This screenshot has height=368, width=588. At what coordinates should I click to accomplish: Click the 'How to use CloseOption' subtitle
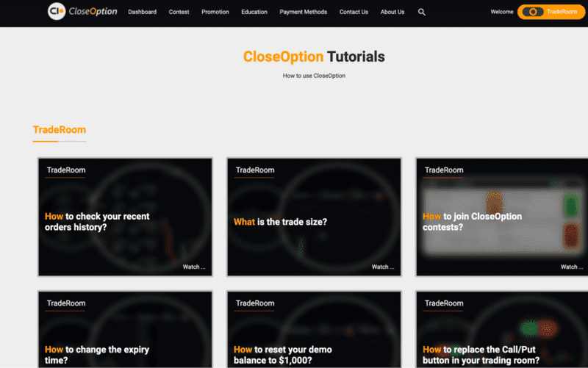tap(314, 76)
